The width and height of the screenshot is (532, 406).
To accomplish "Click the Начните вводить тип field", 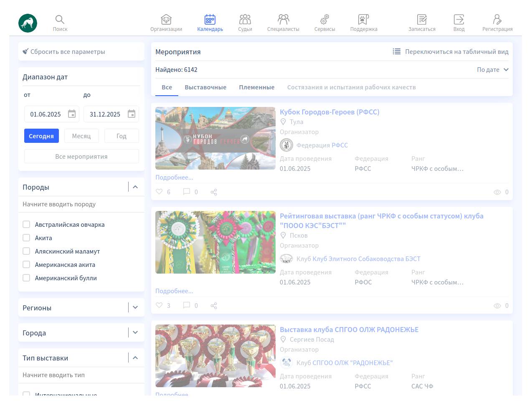I will 81,375.
